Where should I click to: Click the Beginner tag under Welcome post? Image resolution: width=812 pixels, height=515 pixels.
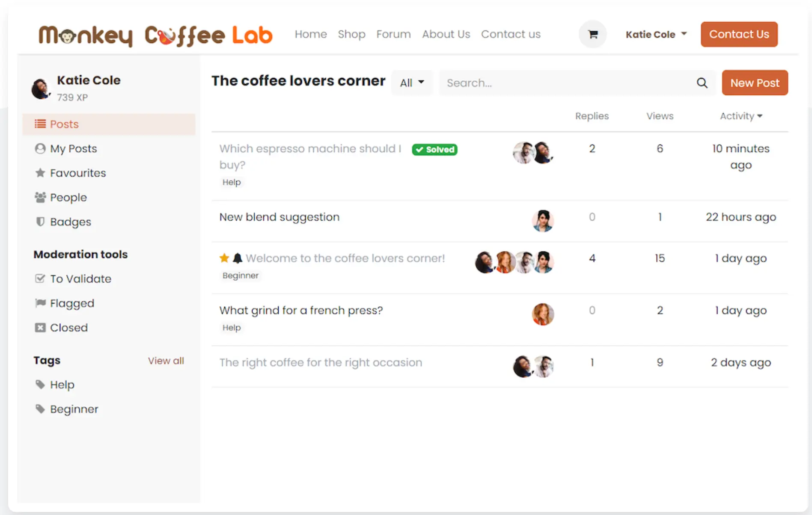pyautogui.click(x=241, y=275)
